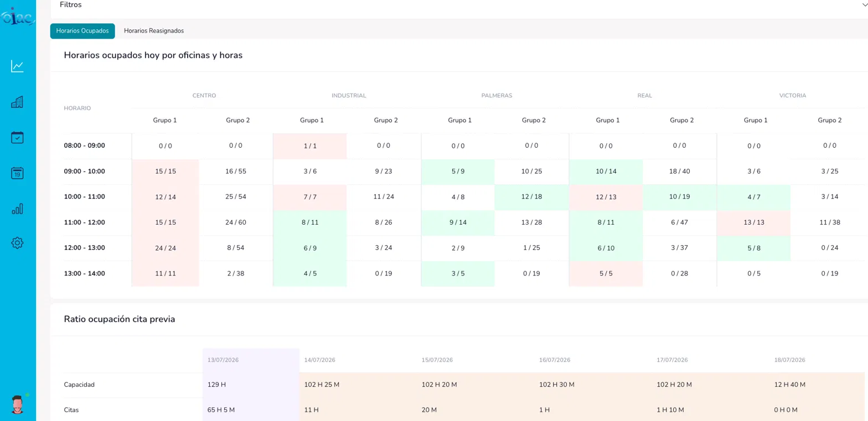Open the office buildings sidebar icon
Image resolution: width=868 pixels, height=421 pixels.
click(17, 102)
